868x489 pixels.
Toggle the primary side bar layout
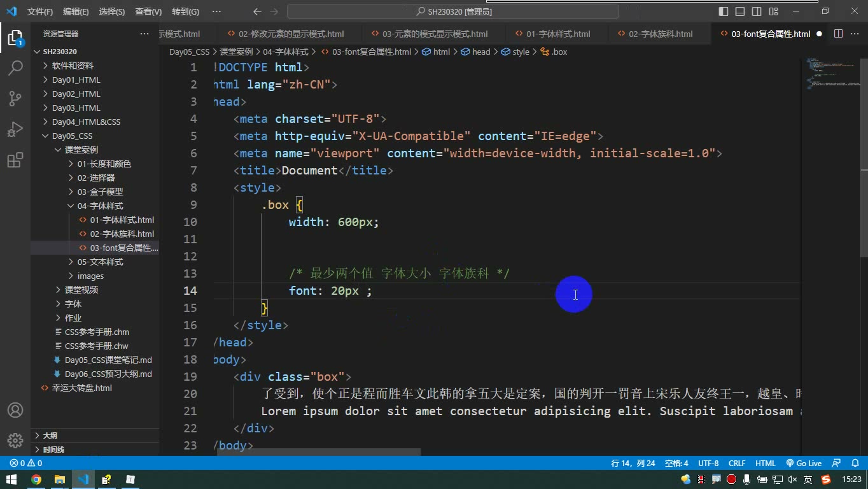coord(724,11)
